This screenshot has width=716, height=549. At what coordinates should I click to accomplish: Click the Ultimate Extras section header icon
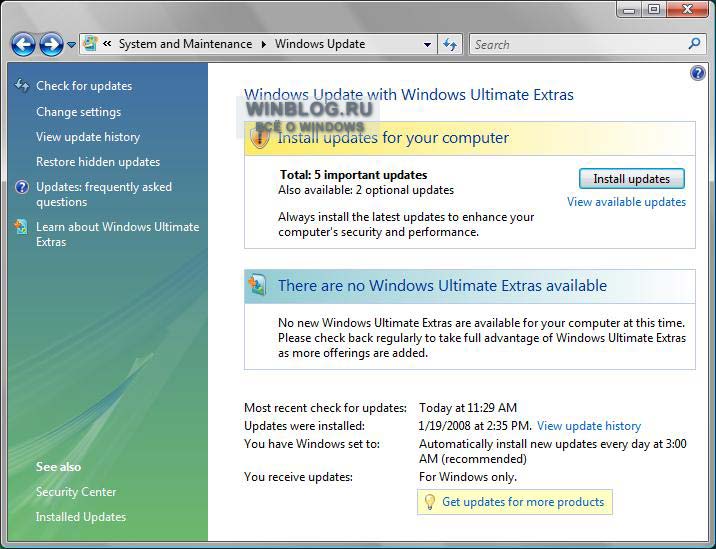(258, 285)
